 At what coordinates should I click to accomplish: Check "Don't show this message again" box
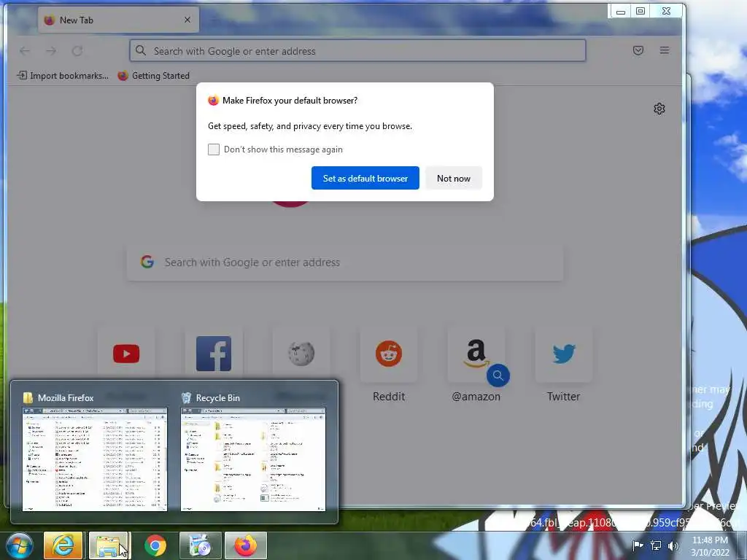(214, 149)
